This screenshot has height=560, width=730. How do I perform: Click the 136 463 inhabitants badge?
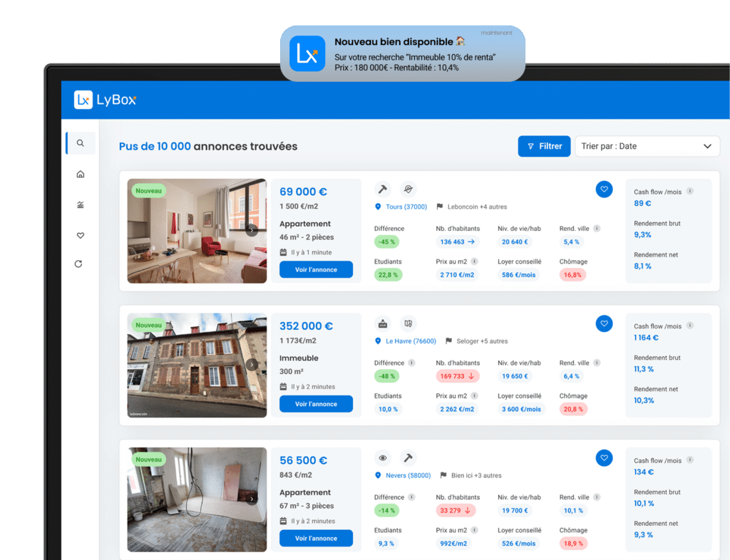(457, 242)
